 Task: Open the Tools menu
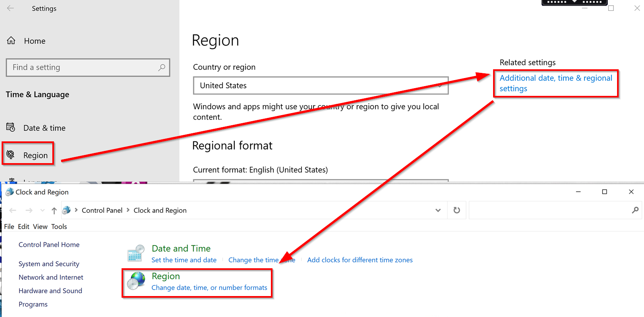click(59, 226)
